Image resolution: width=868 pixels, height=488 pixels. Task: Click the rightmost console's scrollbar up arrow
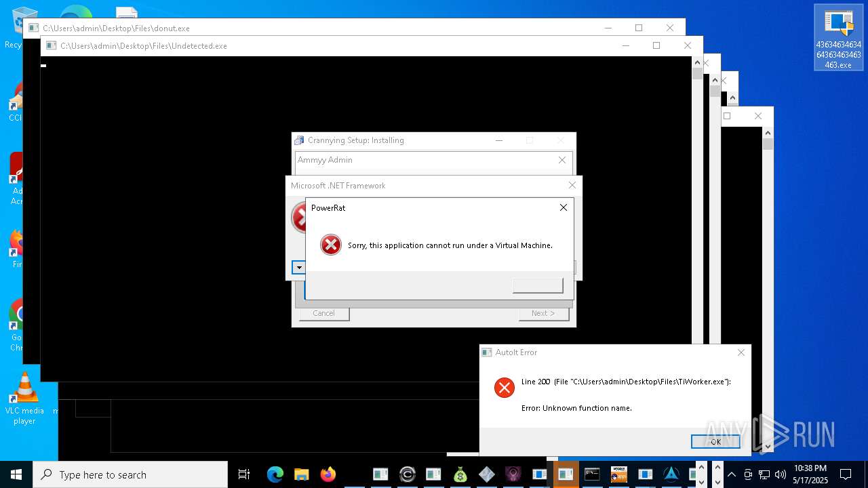pyautogui.click(x=768, y=133)
